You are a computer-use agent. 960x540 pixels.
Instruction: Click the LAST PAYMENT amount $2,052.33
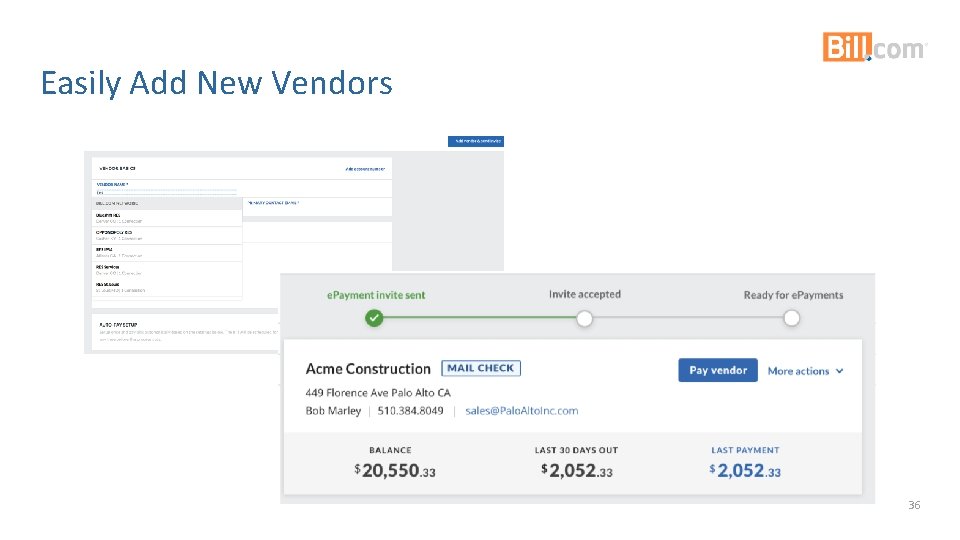745,470
